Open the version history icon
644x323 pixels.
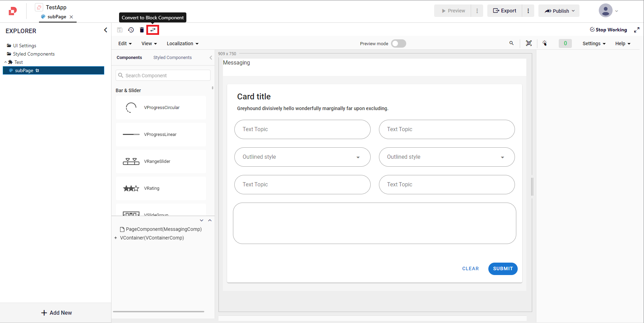click(x=131, y=30)
